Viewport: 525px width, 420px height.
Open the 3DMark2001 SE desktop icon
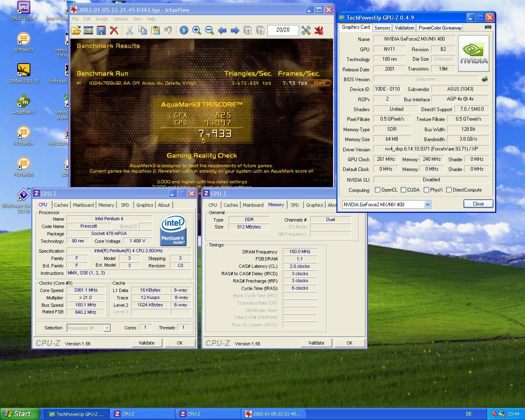tap(23, 74)
